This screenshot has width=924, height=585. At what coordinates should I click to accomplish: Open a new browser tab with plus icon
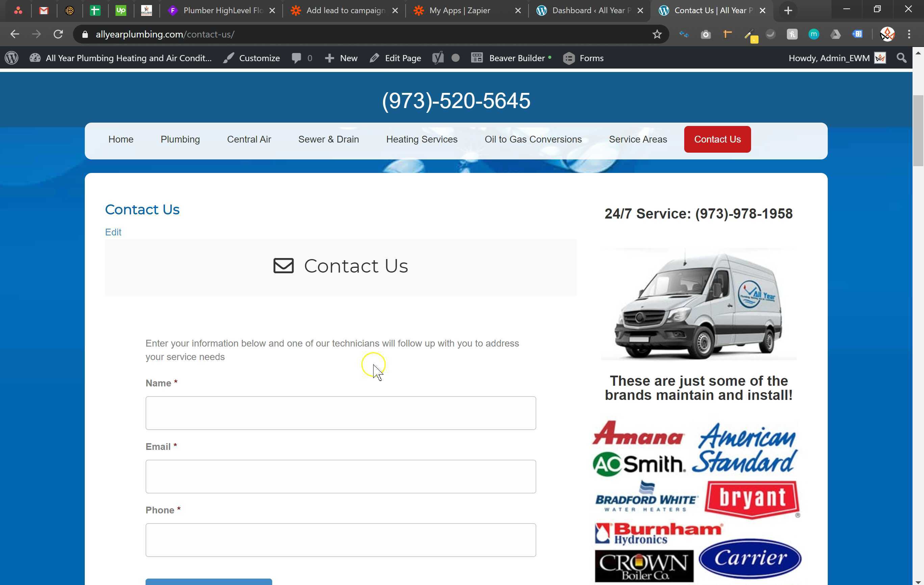pos(788,10)
